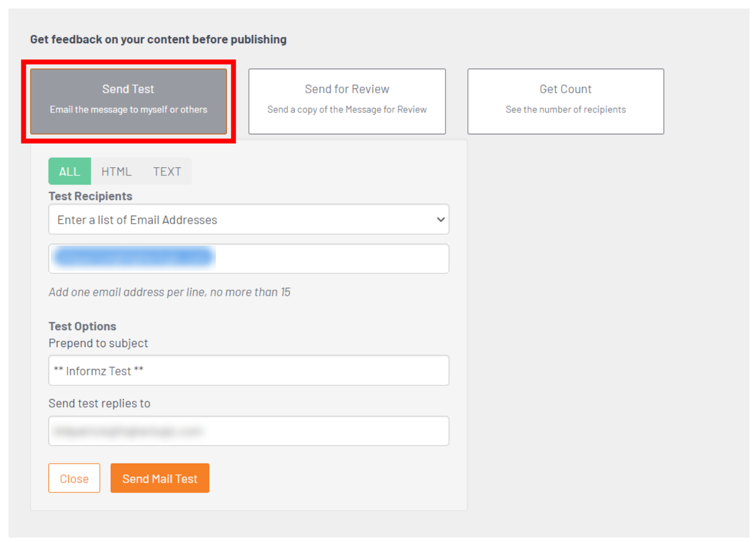Switch to the ALL format tab
The height and width of the screenshot is (542, 756).
pos(69,171)
